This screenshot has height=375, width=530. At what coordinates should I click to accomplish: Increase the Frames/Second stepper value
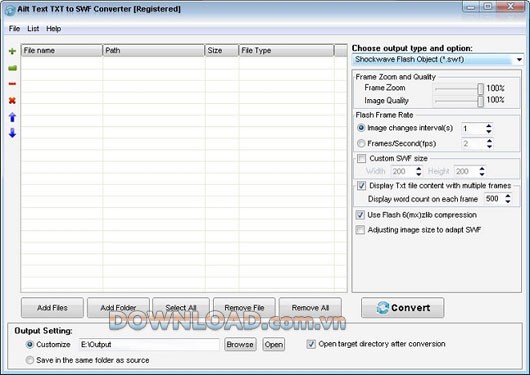[489, 141]
